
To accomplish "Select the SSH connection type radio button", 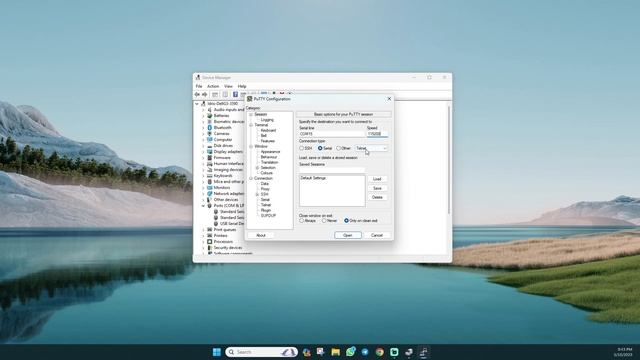I will point(302,148).
